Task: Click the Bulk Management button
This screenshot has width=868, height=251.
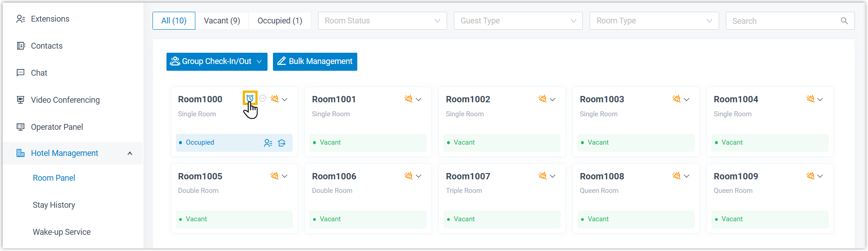Action: coord(315,62)
